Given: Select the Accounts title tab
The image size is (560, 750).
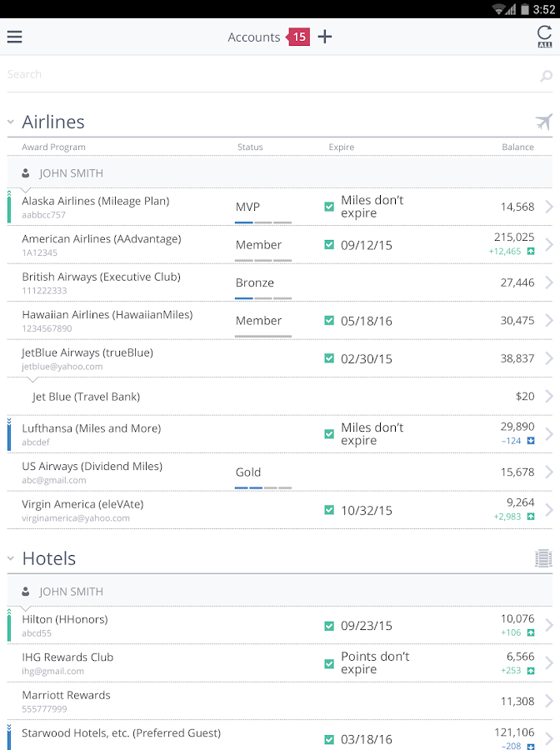Looking at the screenshot, I should (253, 37).
